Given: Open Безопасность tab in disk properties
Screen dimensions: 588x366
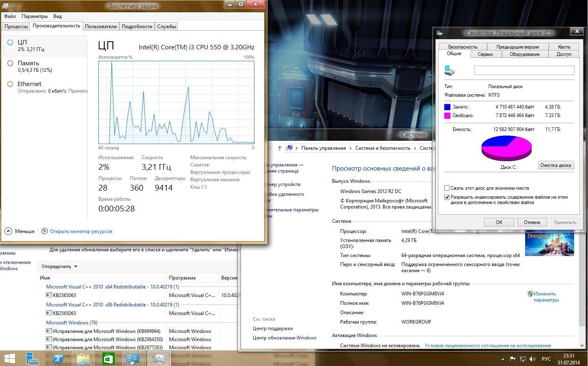Looking at the screenshot, I should [463, 47].
